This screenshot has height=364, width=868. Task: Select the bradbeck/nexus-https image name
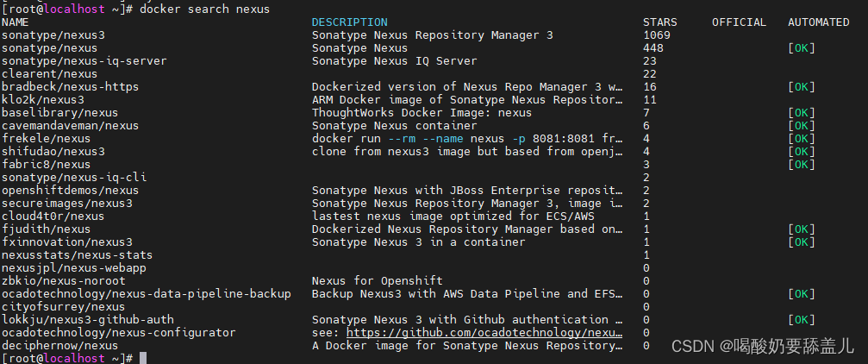click(x=70, y=87)
